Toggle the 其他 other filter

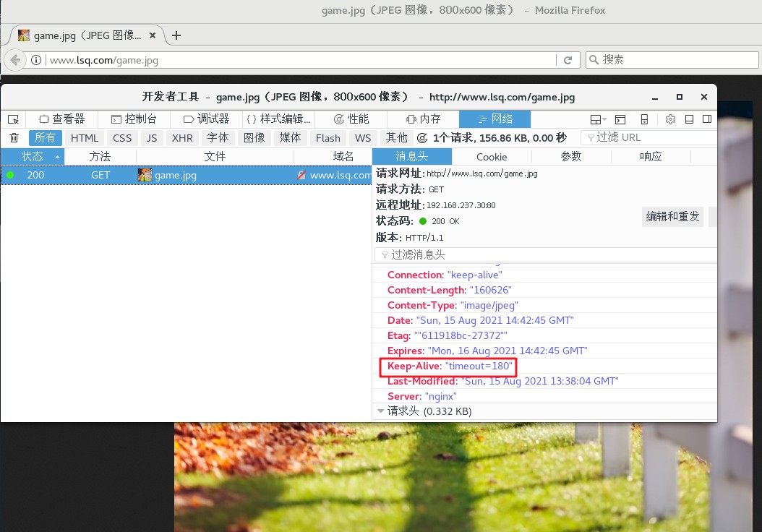[397, 138]
